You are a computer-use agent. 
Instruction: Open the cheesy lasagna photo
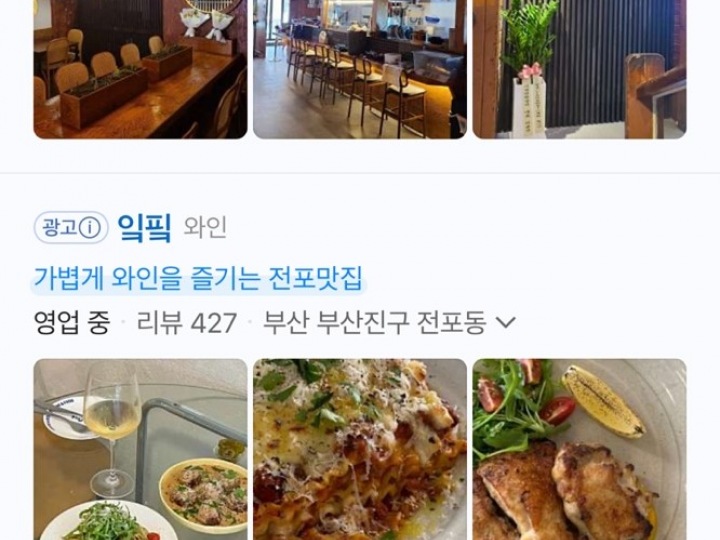360,450
